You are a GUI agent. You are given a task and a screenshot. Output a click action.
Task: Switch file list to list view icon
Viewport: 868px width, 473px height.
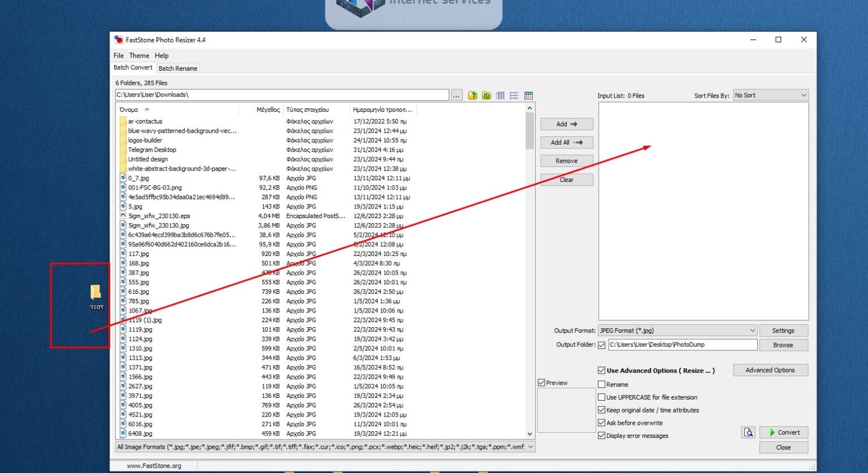(514, 96)
